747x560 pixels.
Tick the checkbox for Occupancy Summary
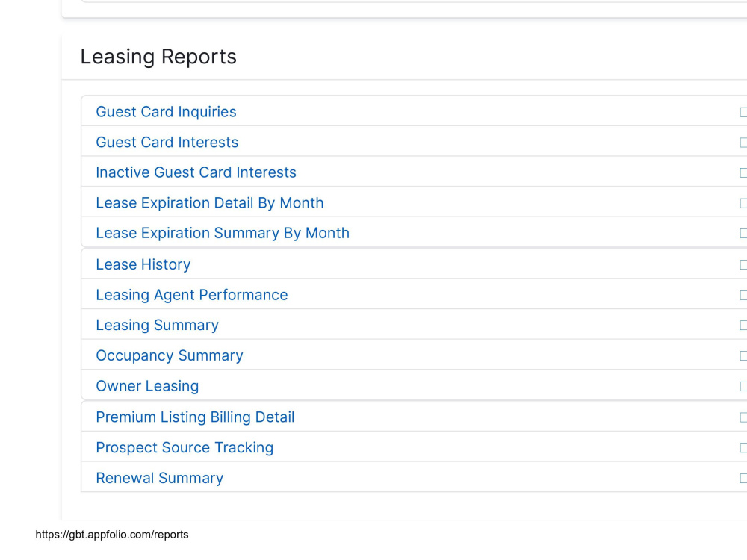click(744, 355)
